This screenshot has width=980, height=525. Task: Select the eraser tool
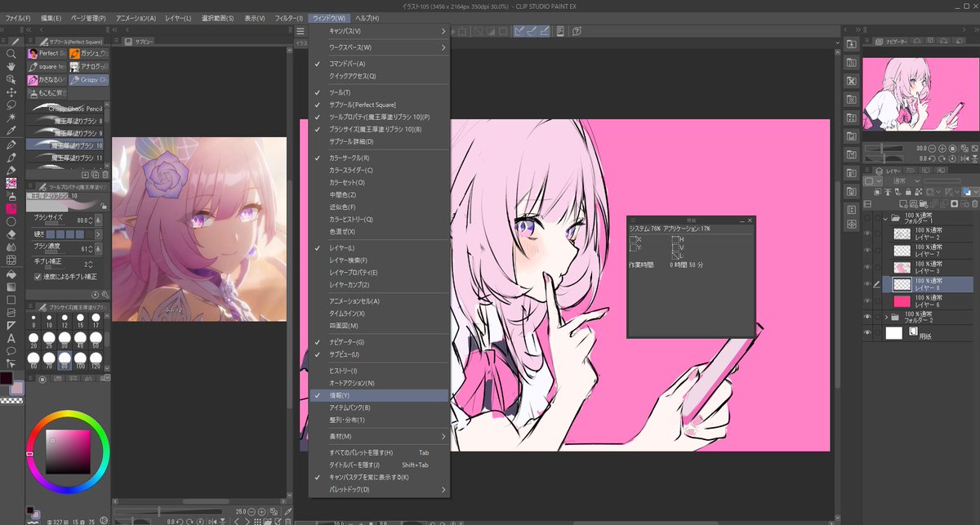[x=11, y=234]
